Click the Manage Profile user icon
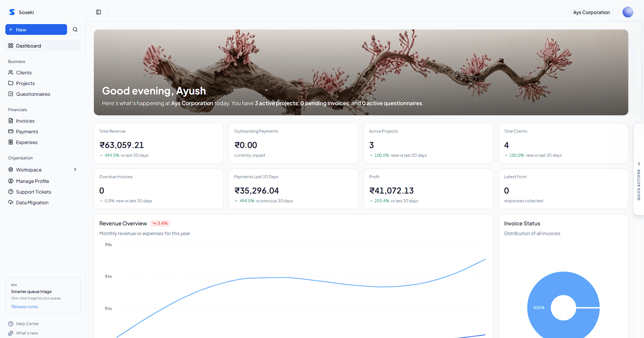Viewport: 644px width, 338px height. (x=11, y=181)
